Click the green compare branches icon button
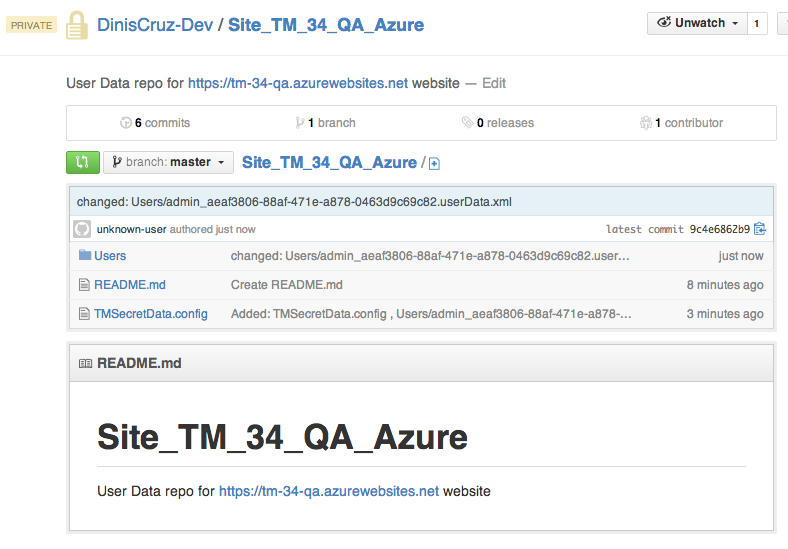Screen dimensions: 788x549 click(x=82, y=162)
